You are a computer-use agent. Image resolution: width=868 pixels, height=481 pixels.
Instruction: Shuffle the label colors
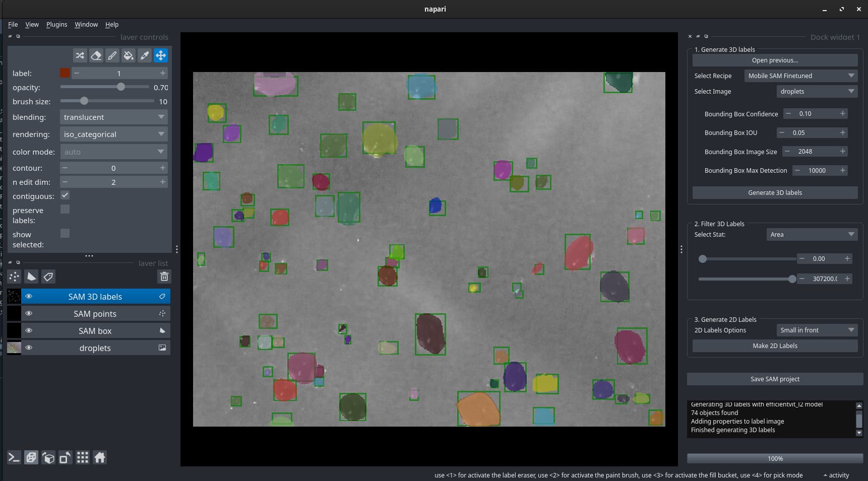80,55
